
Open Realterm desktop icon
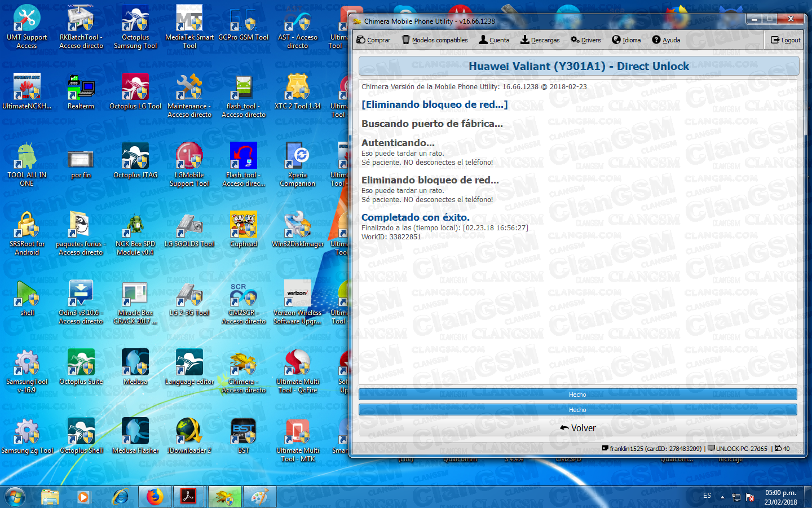(81, 91)
